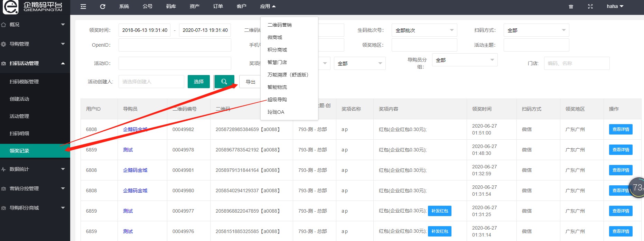Open the haha user menu
Screen dimensions: 644x241
tap(615, 7)
